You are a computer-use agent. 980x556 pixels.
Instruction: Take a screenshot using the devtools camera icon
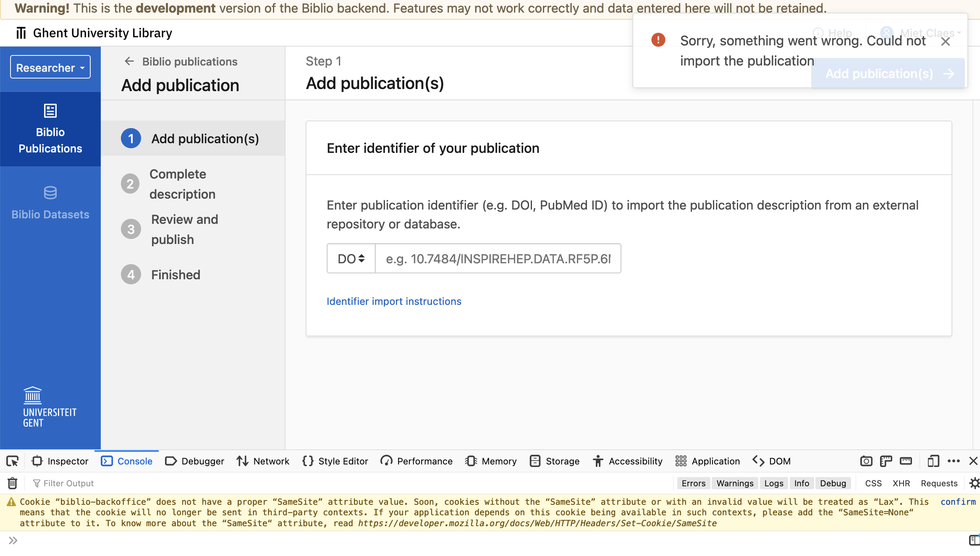coord(866,461)
